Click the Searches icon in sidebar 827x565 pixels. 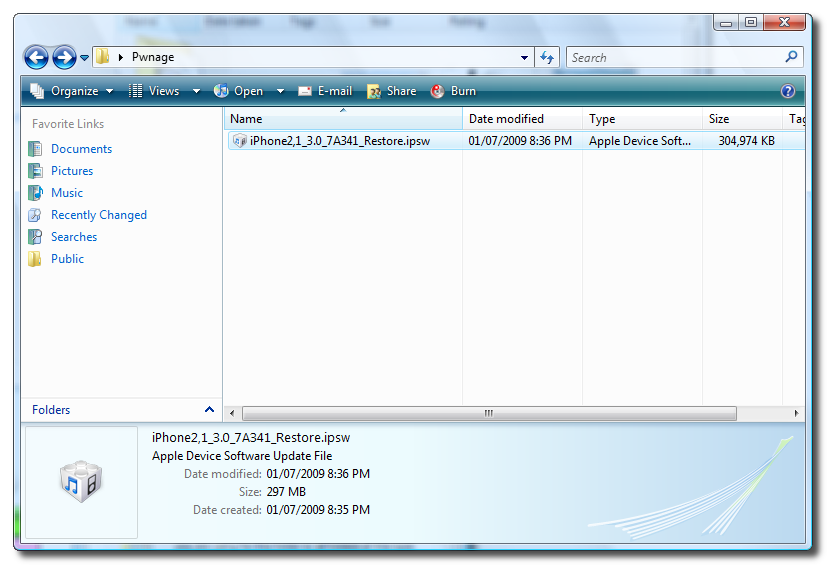[x=35, y=237]
